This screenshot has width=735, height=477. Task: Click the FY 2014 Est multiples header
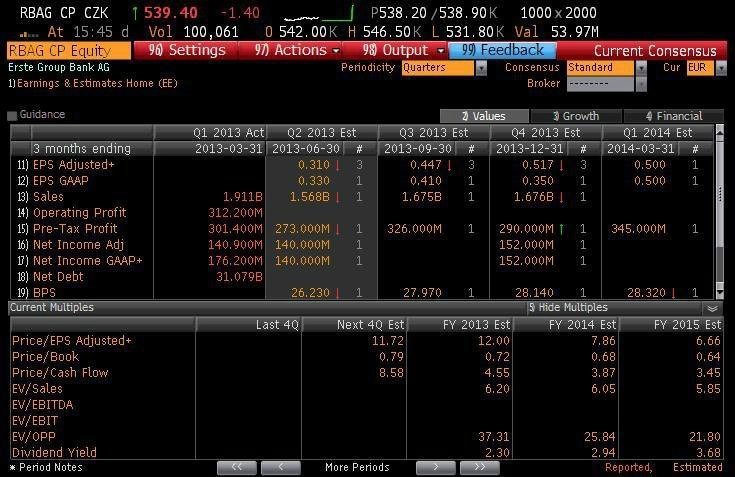pyautogui.click(x=566, y=325)
